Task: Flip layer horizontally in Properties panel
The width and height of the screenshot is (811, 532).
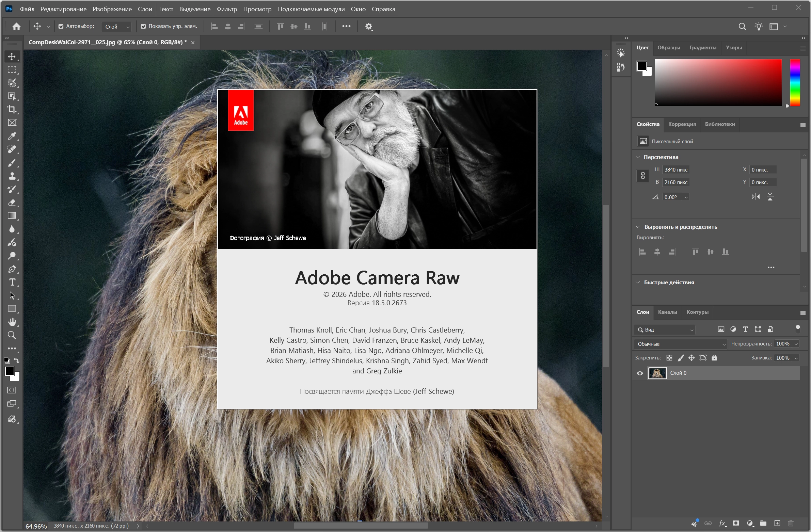Action: 756,197
